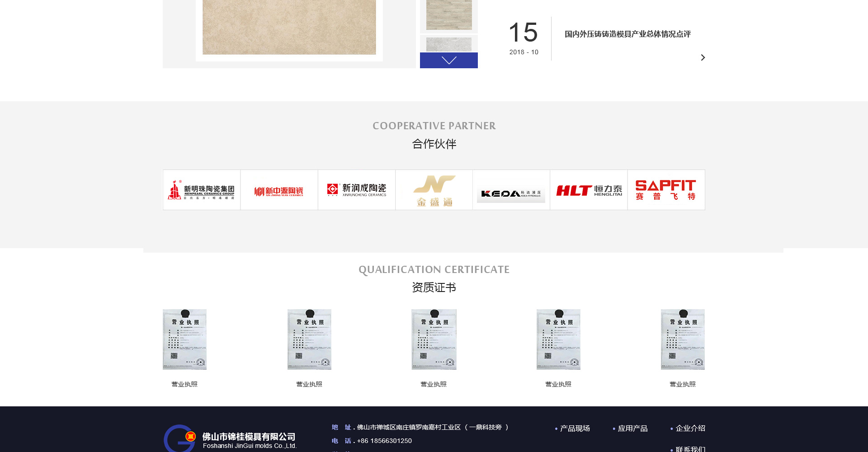Open the Xin Zhong Yuan Ceramics logo
This screenshot has width=868, height=452.
coord(279,190)
